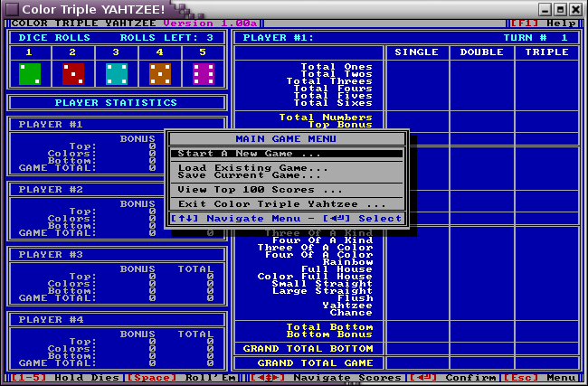
Task: Click the MAIN GAME MENU title
Action: point(286,138)
